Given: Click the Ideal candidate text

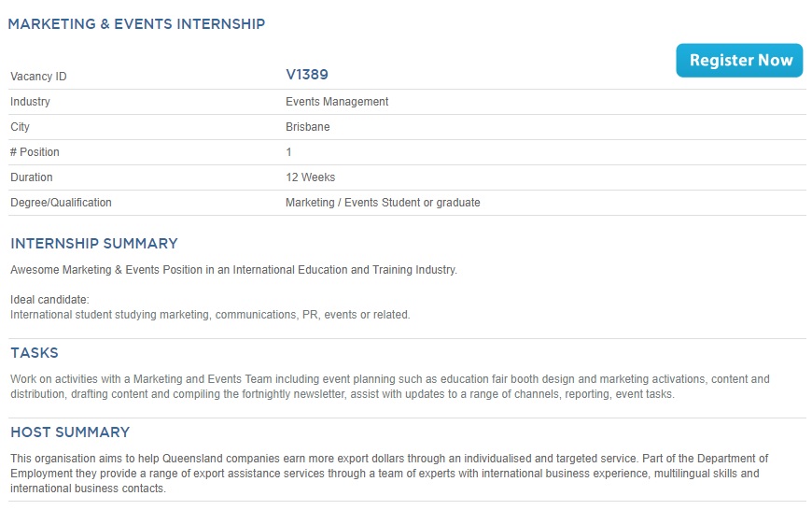Looking at the screenshot, I should (49, 300).
